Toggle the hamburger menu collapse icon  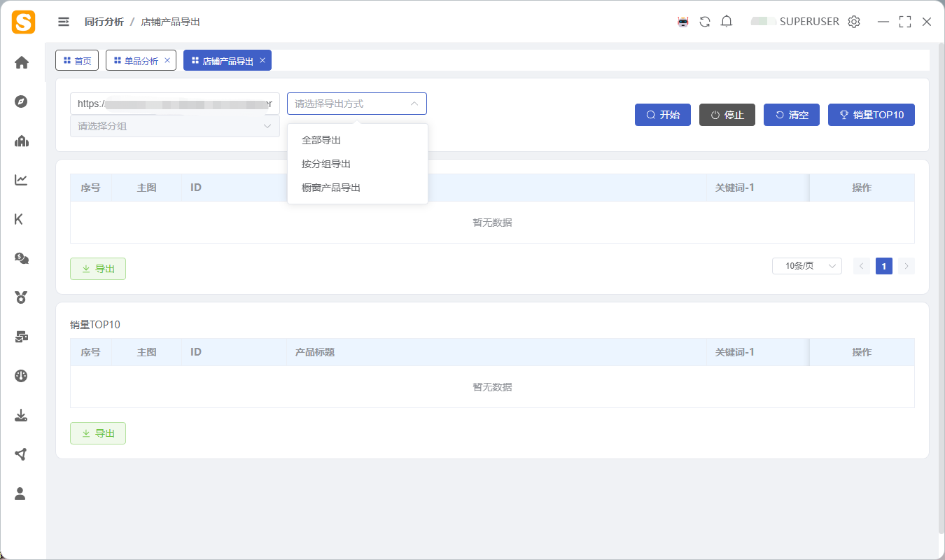point(64,22)
